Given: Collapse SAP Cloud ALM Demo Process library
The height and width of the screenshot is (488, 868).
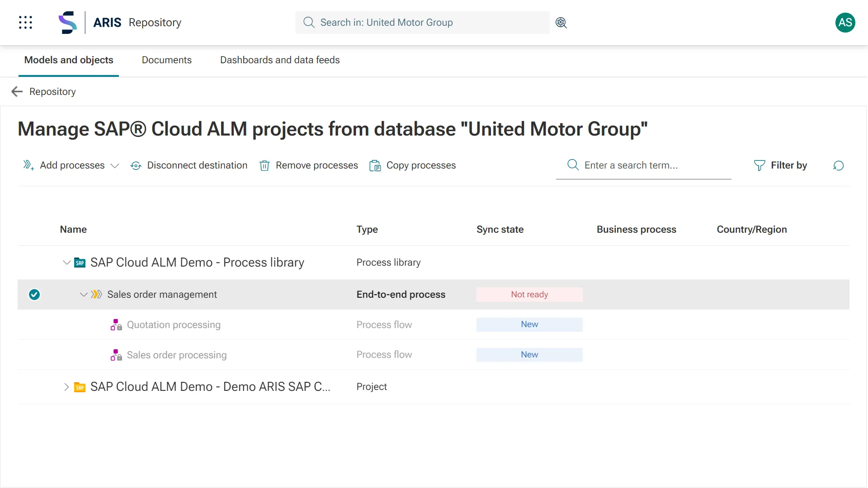Looking at the screenshot, I should pos(66,263).
